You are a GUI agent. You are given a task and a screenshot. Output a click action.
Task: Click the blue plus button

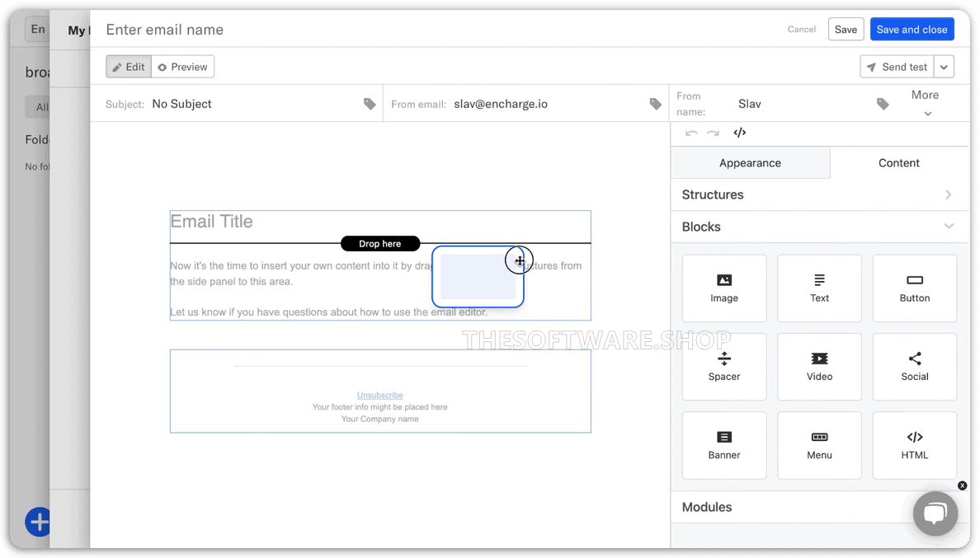point(38,521)
